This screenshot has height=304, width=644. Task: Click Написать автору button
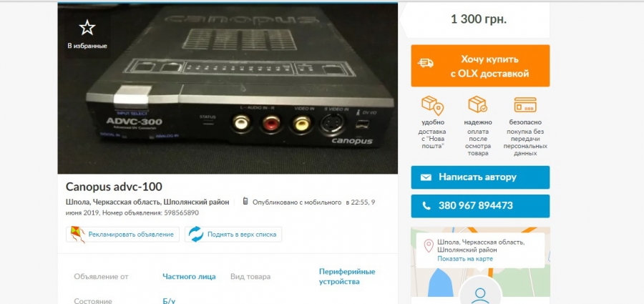(480, 177)
